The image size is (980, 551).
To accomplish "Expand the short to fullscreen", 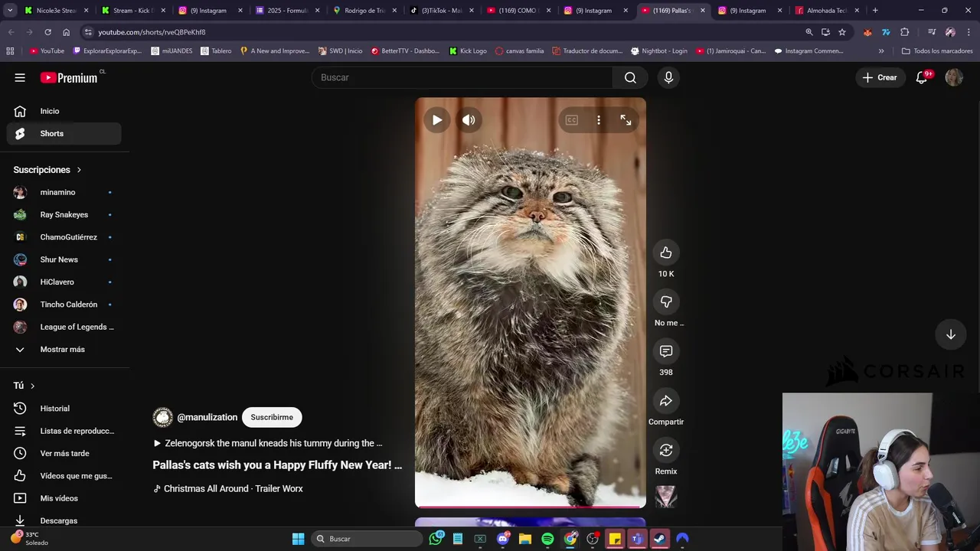I will tap(626, 120).
